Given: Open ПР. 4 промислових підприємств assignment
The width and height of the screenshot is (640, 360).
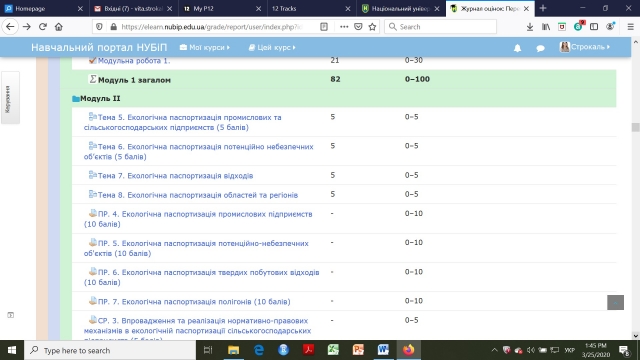Looking at the screenshot, I should (x=198, y=219).
